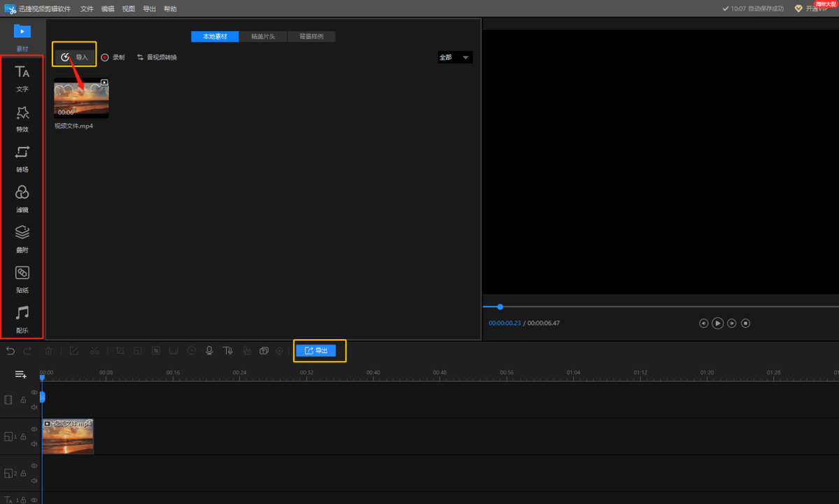Click the speech-to-text icon after the text-to-speech icon
The image size is (839, 504).
[247, 351]
